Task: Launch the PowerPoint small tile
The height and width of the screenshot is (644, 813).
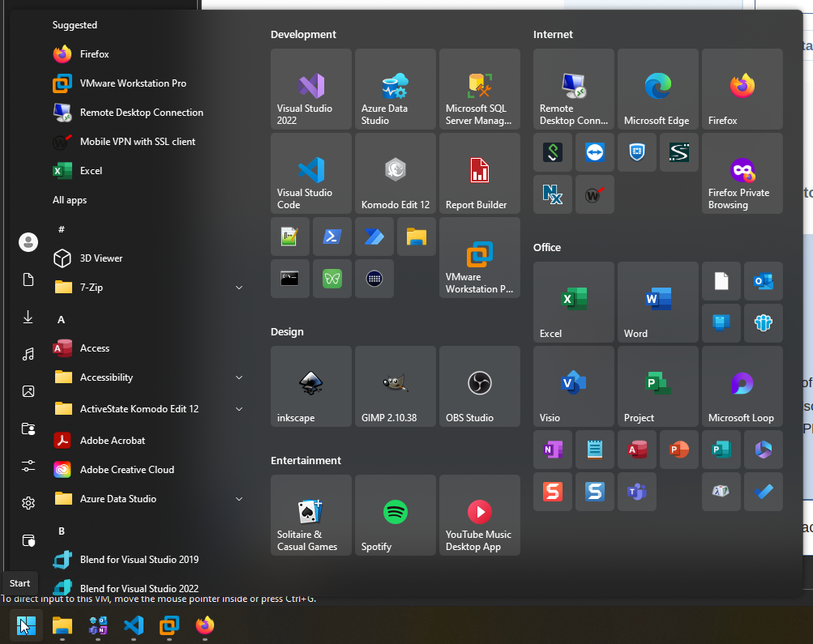Action: (678, 450)
